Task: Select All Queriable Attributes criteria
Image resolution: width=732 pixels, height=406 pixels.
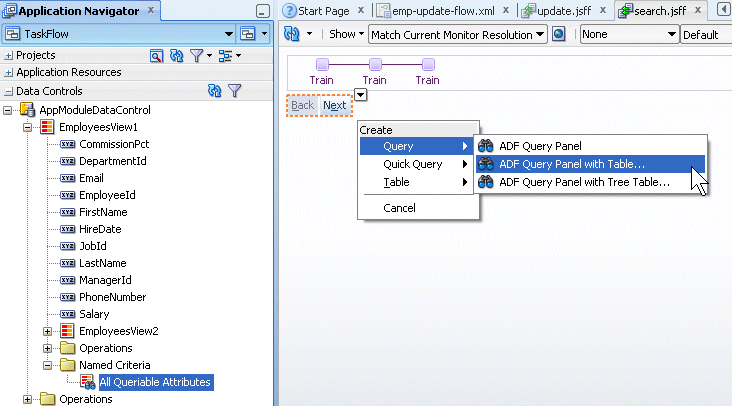Action: pos(155,382)
